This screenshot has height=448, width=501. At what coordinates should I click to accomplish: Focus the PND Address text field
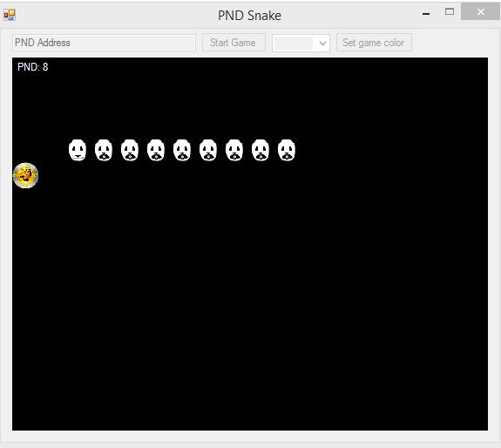(x=104, y=43)
